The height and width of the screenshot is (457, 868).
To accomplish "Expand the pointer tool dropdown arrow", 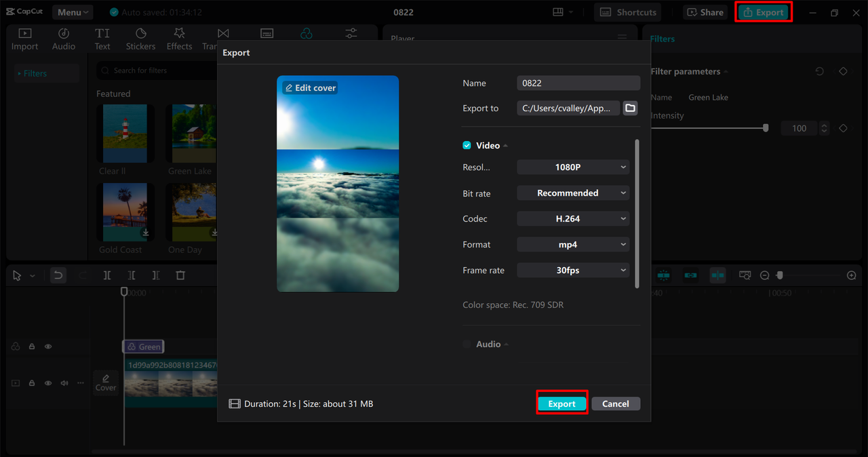I will point(32,276).
